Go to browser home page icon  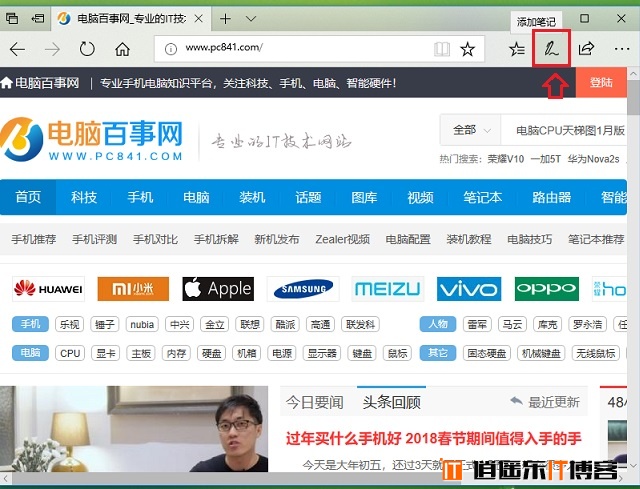coord(122,49)
